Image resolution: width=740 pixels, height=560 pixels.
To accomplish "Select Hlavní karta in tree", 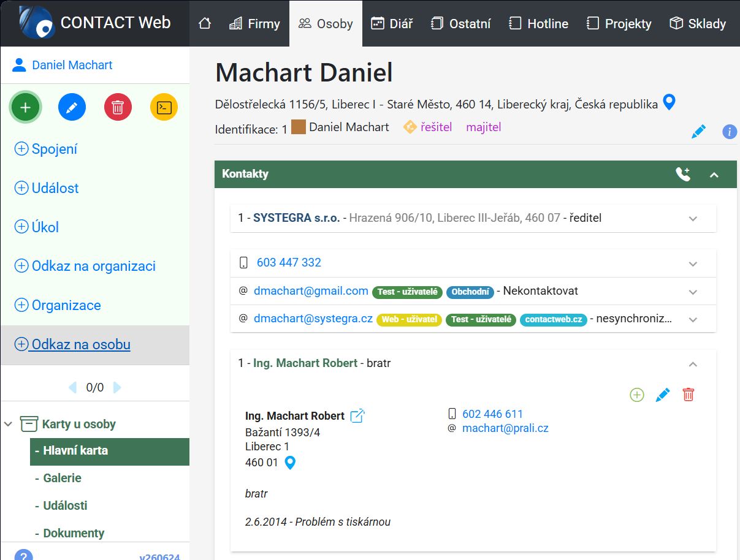I will tap(110, 452).
